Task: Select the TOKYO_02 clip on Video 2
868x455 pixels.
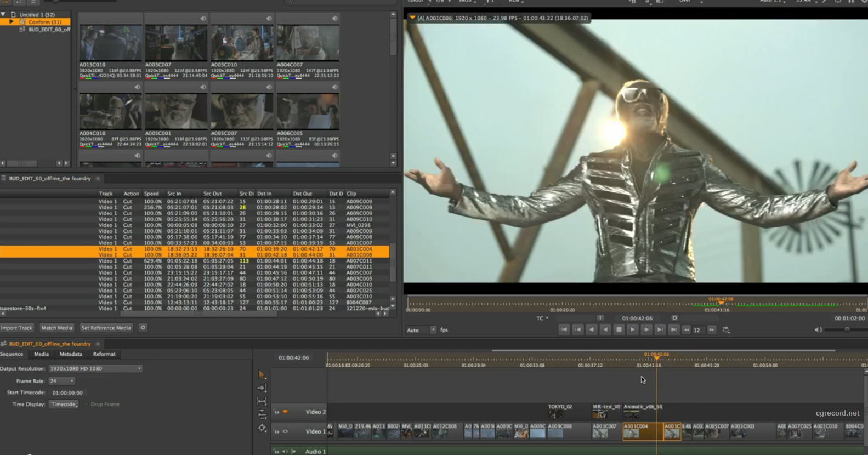Action: point(560,411)
